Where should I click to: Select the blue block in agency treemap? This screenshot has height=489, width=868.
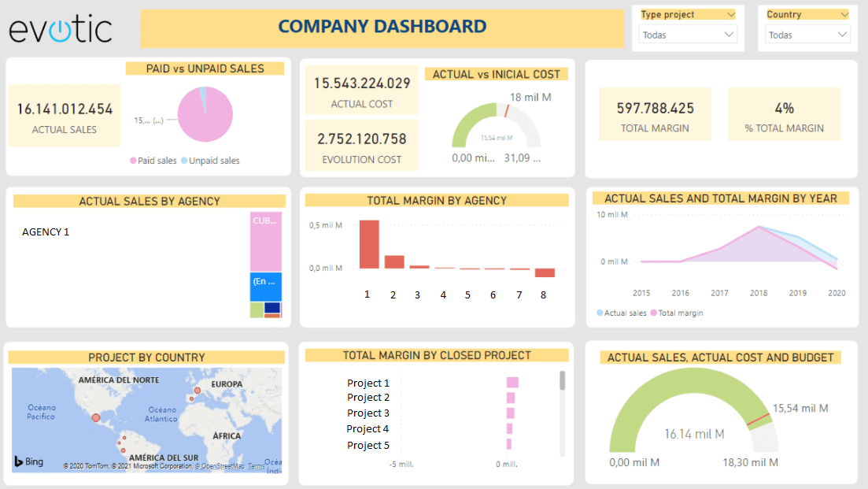[266, 287]
